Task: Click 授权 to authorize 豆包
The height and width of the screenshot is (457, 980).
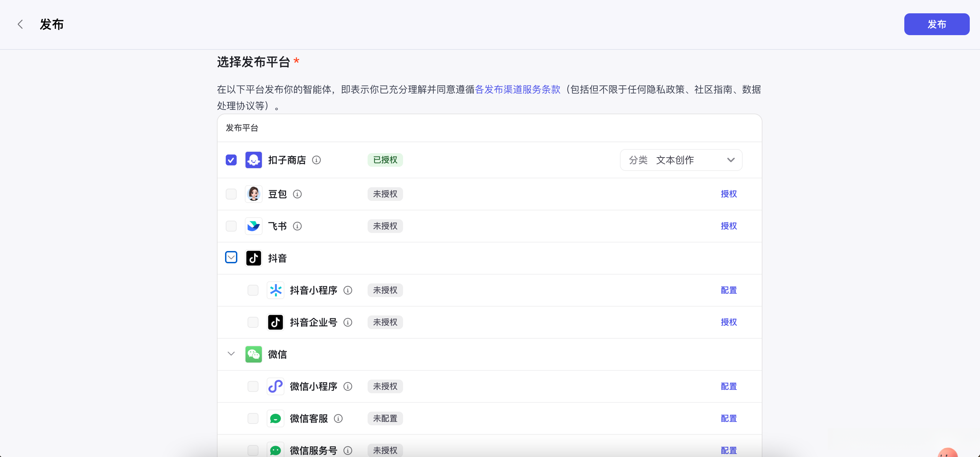Action: point(729,194)
